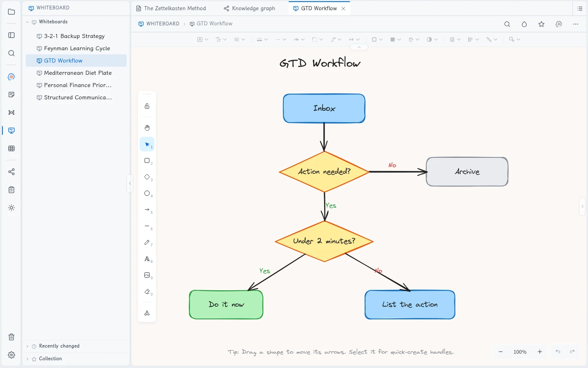Open the AI assistant in left rail
This screenshot has height=368, width=588.
(x=11, y=76)
